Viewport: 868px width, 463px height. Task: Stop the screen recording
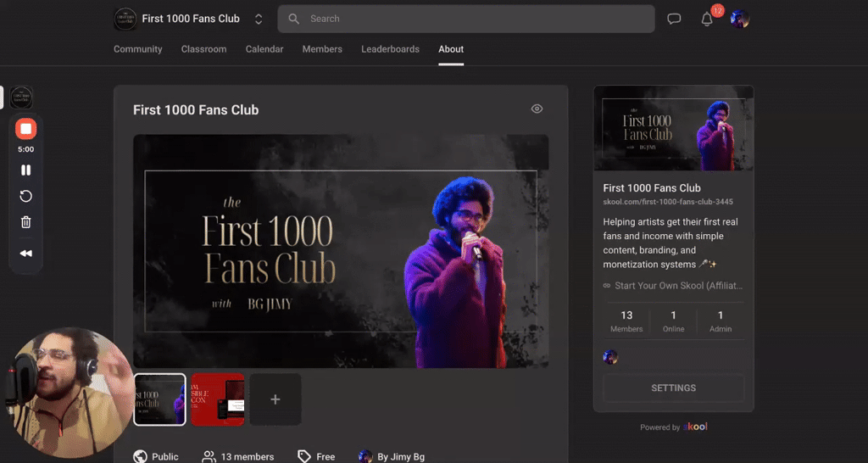coord(26,129)
